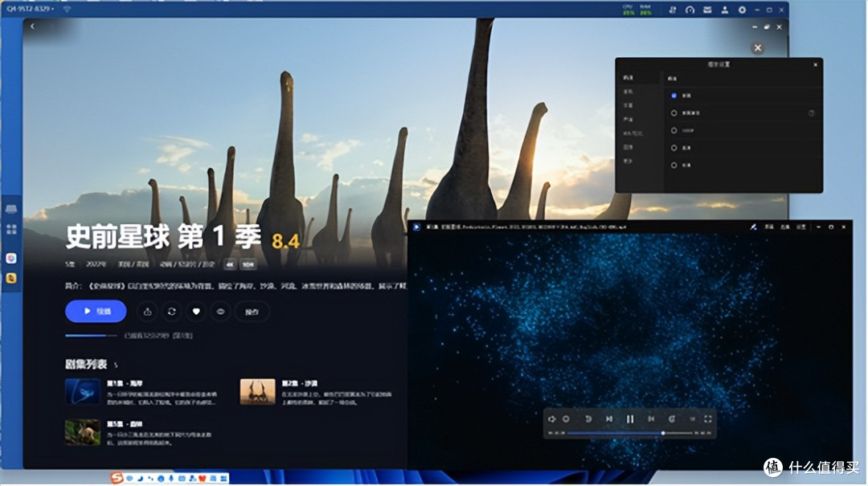Image resolution: width=868 pixels, height=486 pixels.
Task: Toggle watched status with the eye icon
Action: (220, 312)
